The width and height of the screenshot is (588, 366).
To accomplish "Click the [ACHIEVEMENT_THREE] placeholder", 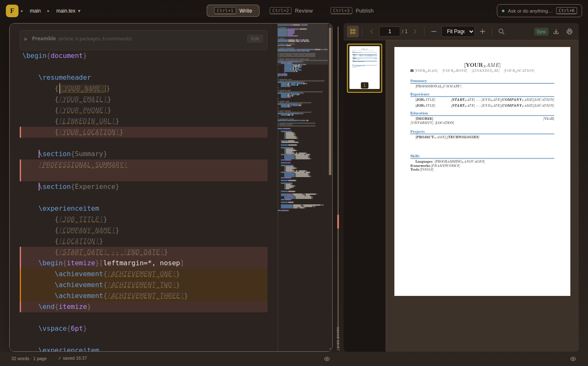I will tap(145, 296).
